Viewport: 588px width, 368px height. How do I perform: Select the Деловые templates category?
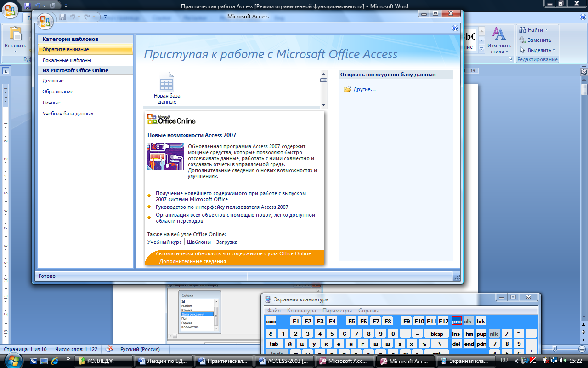(85, 80)
